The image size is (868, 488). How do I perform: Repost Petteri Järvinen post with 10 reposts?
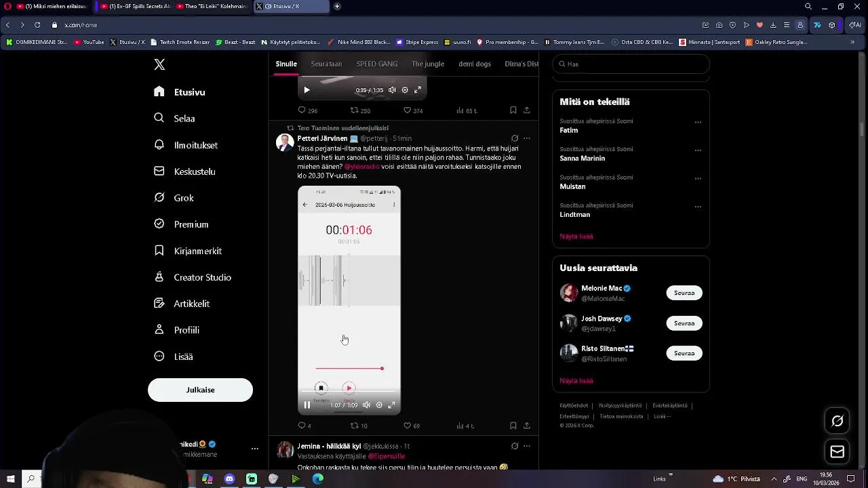click(359, 426)
